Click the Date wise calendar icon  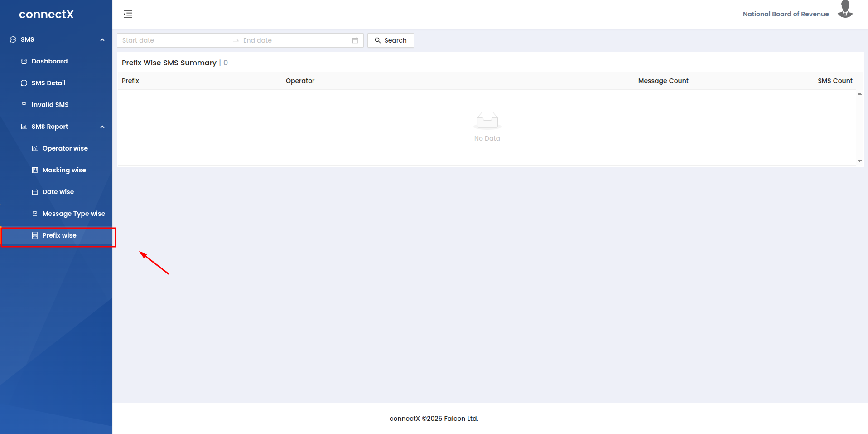point(35,192)
